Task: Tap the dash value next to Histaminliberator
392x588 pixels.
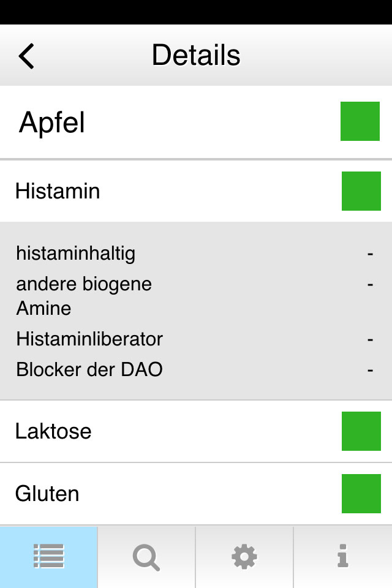Action: [370, 339]
